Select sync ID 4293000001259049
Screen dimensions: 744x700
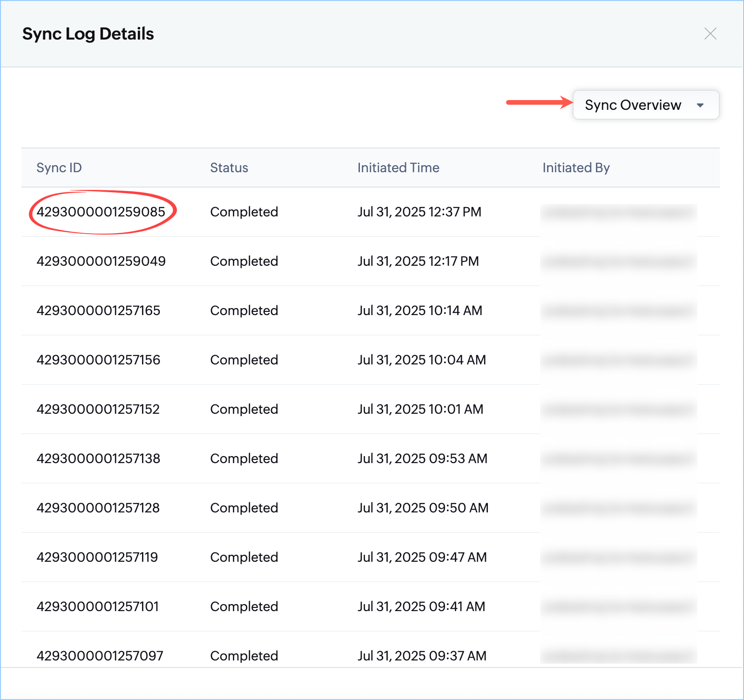101,261
